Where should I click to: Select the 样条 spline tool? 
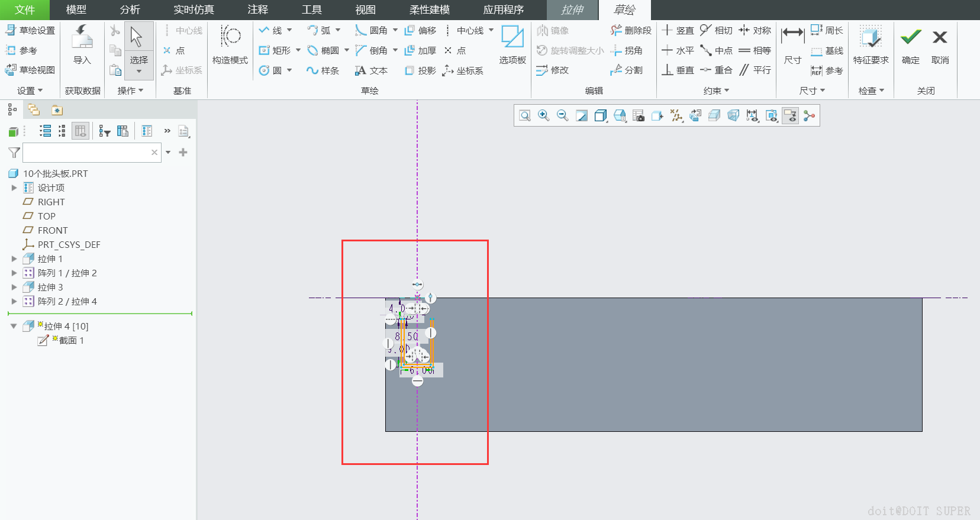point(323,70)
